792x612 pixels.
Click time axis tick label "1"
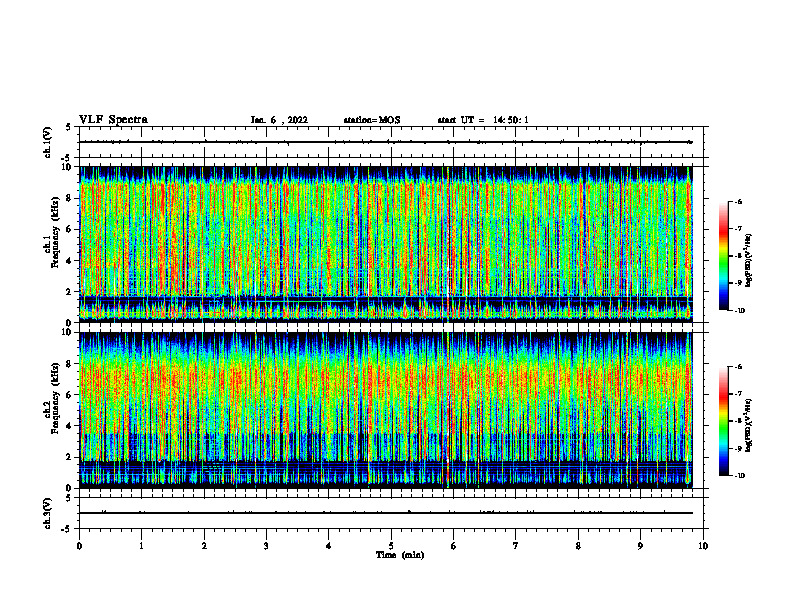click(x=141, y=546)
